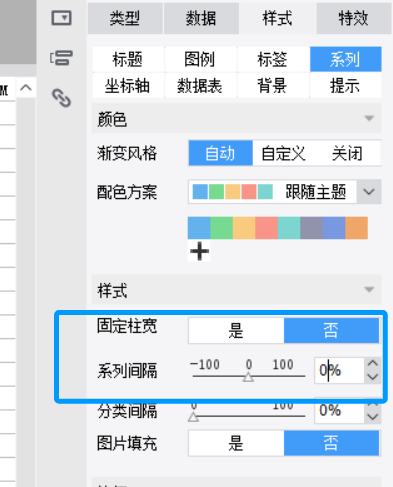Pick the teal color swatch
The height and width of the screenshot is (487, 393).
[289, 228]
